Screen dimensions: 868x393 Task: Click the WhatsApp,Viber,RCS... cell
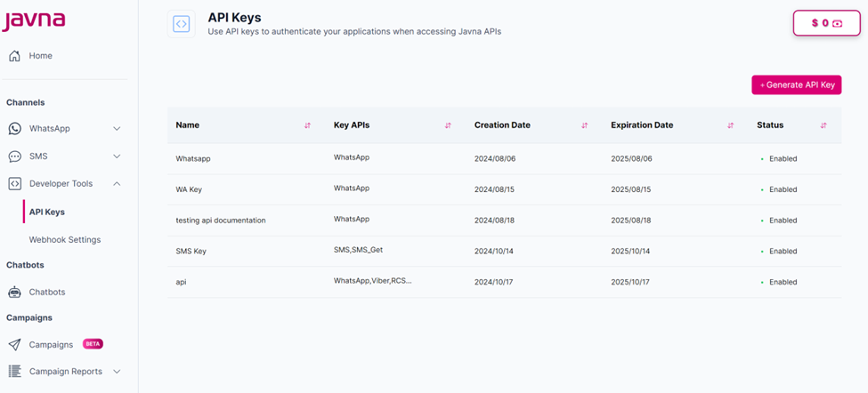(373, 281)
